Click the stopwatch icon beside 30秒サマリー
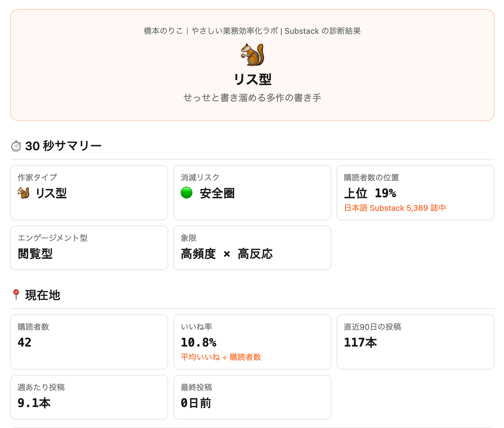This screenshot has height=428, width=504. coord(16,146)
